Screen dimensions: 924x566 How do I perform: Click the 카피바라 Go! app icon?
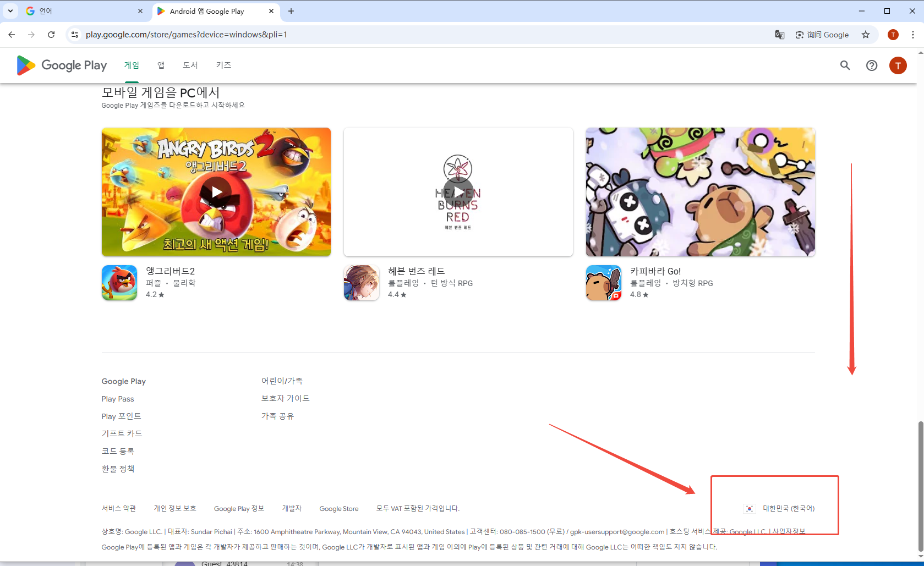point(604,283)
